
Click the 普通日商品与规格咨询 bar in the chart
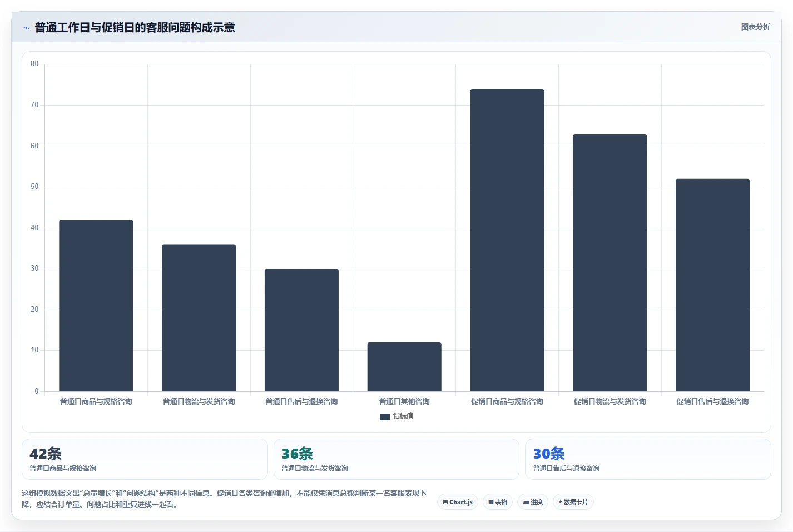click(96, 306)
